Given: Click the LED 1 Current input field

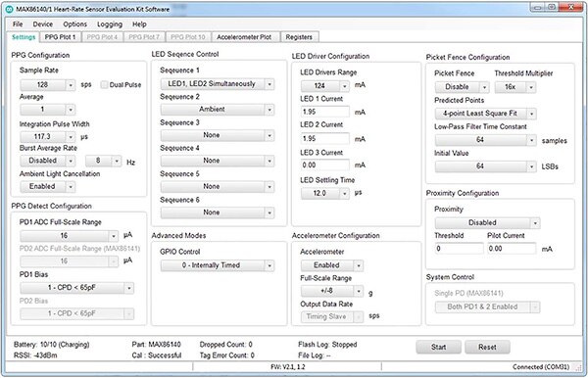Looking at the screenshot, I should click(325, 112).
